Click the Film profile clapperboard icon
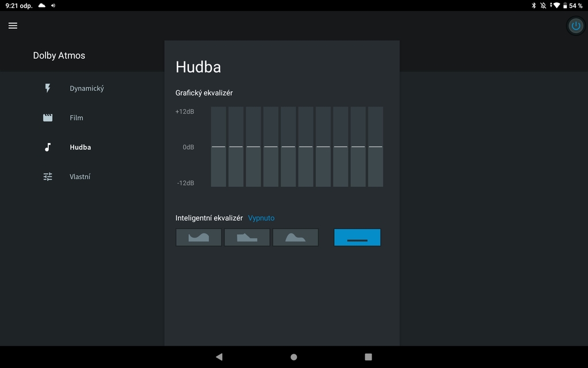This screenshot has width=588, height=368. [x=47, y=117]
